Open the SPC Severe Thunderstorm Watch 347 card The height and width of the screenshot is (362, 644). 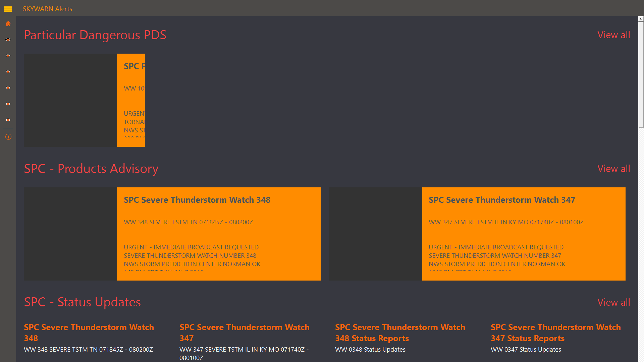(524, 234)
